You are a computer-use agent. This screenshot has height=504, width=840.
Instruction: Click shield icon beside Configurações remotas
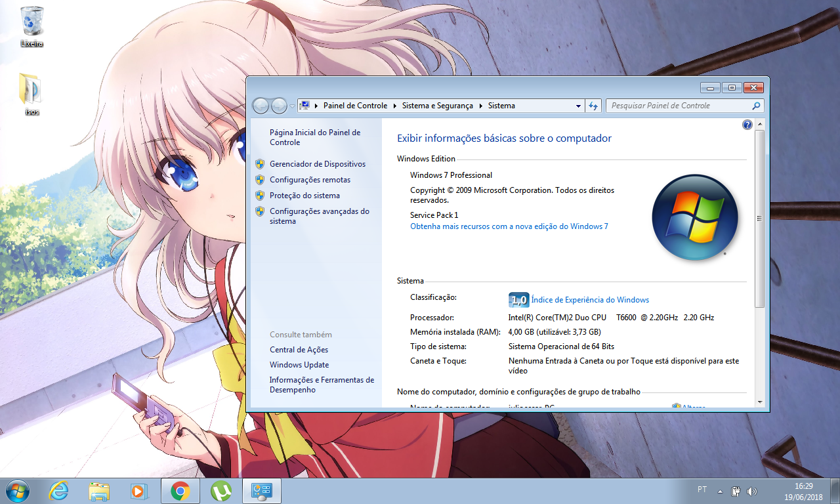pyautogui.click(x=260, y=180)
